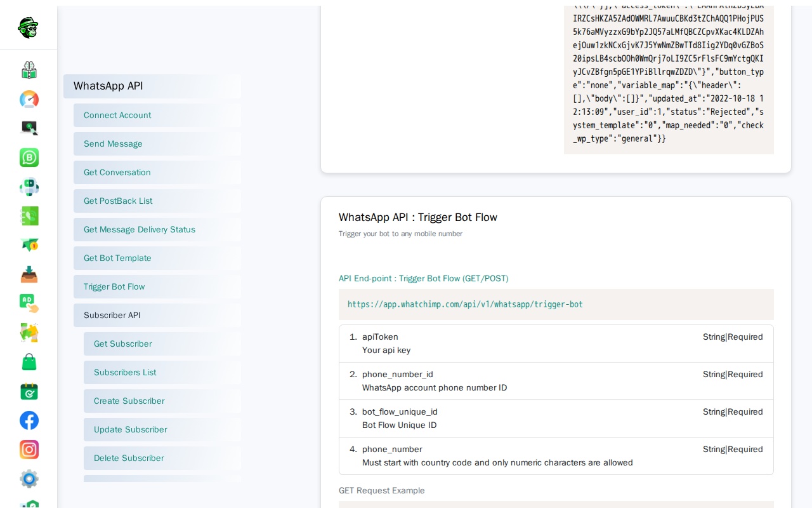Image resolution: width=812 pixels, height=508 pixels.
Task: Click the AD click icon
Action: coord(29,304)
